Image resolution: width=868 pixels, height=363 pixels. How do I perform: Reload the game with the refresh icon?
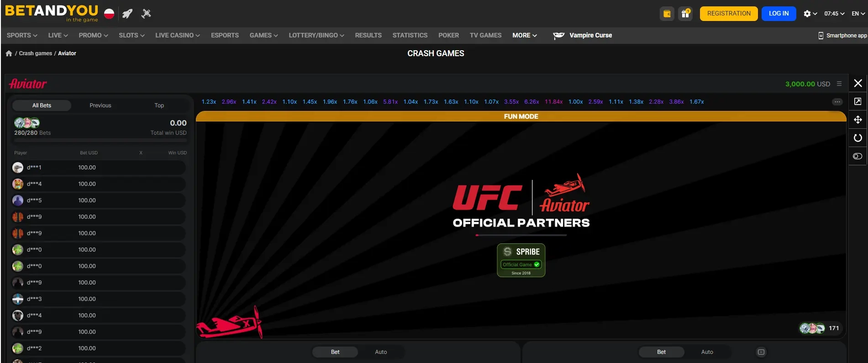point(858,138)
